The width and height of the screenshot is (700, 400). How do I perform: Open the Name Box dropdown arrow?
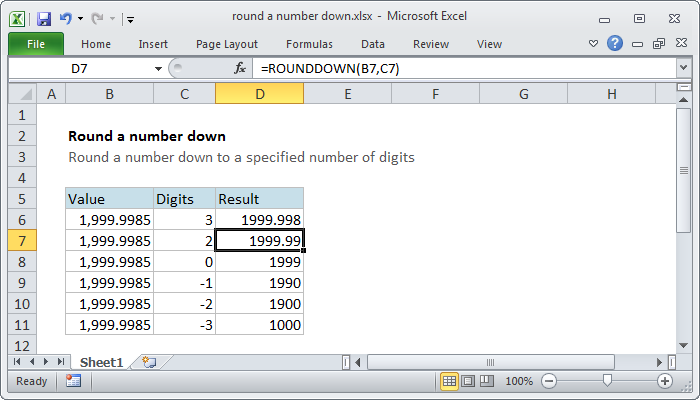[158, 68]
